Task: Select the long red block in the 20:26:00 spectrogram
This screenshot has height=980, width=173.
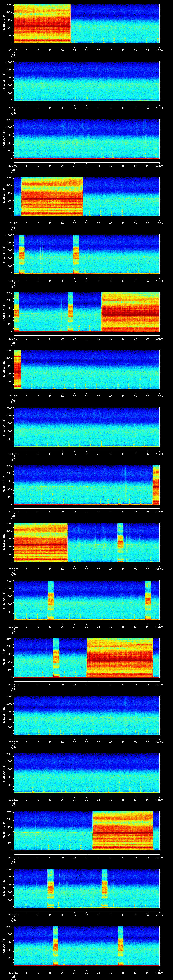Action: pyautogui.click(x=130, y=312)
